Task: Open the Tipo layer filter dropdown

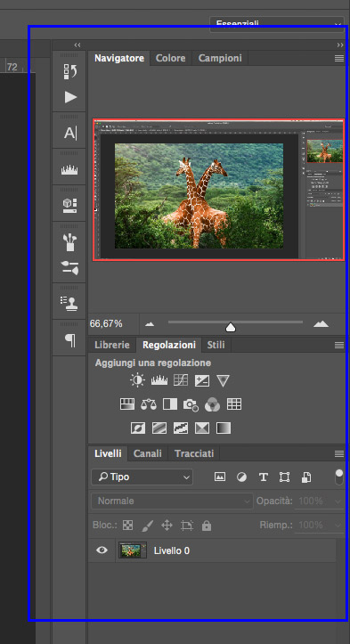Action: pyautogui.click(x=142, y=477)
